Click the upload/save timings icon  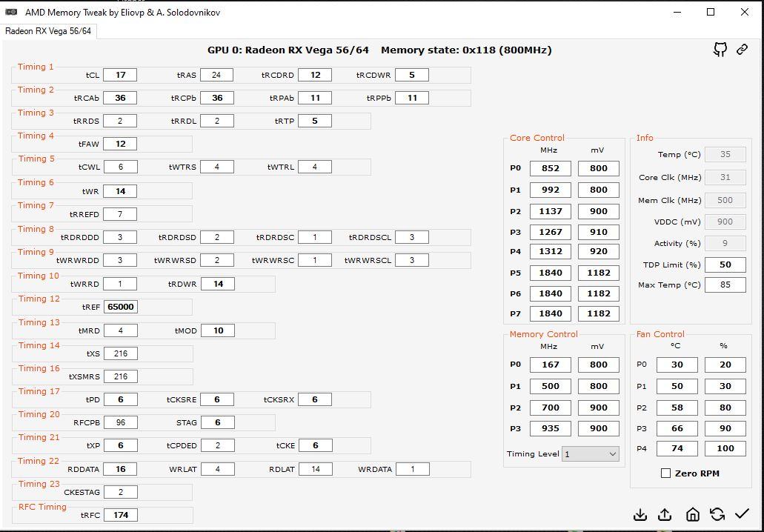coord(665,514)
